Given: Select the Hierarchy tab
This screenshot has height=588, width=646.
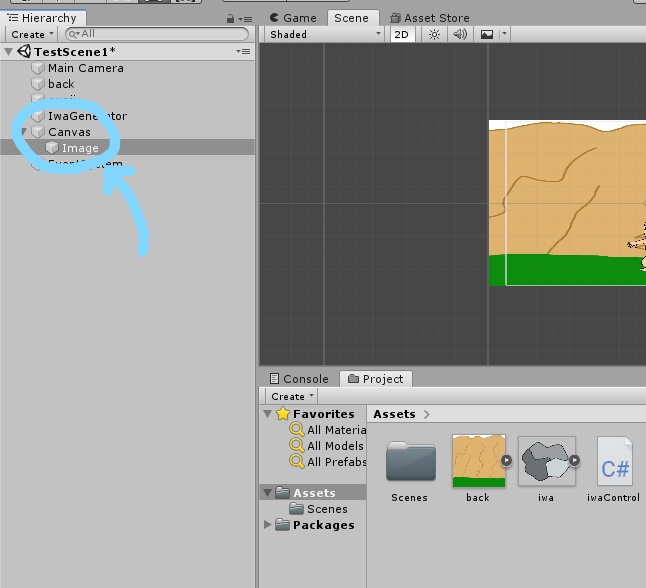Looking at the screenshot, I should [42, 18].
